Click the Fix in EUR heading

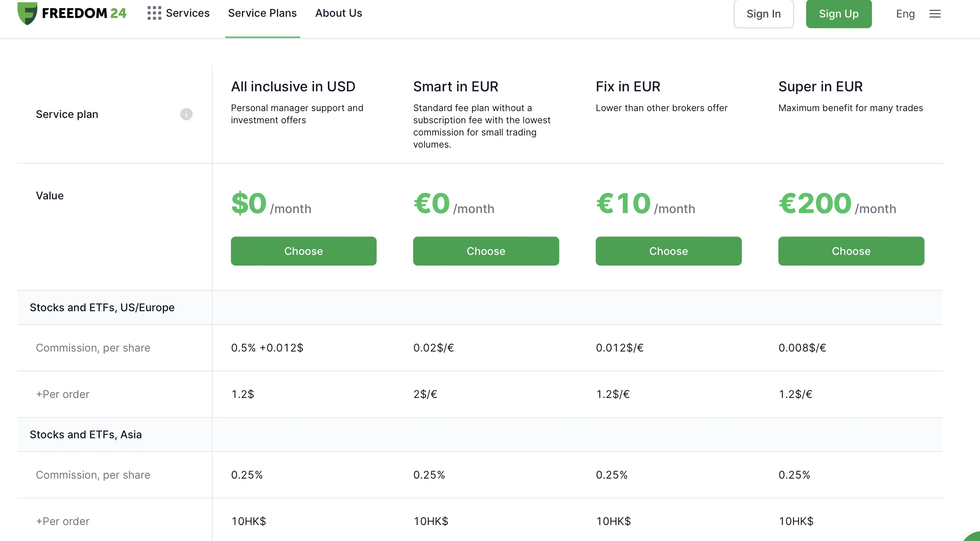[x=628, y=86]
